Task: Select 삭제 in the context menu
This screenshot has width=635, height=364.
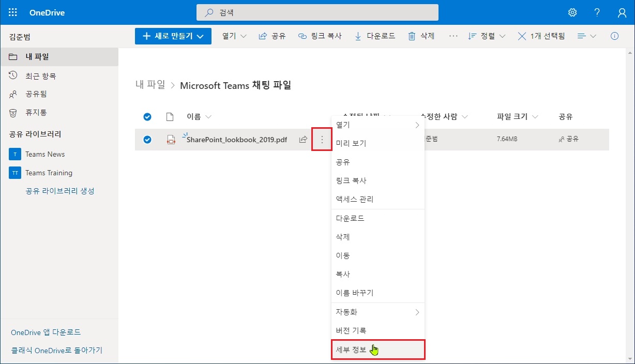Action: 377,237
